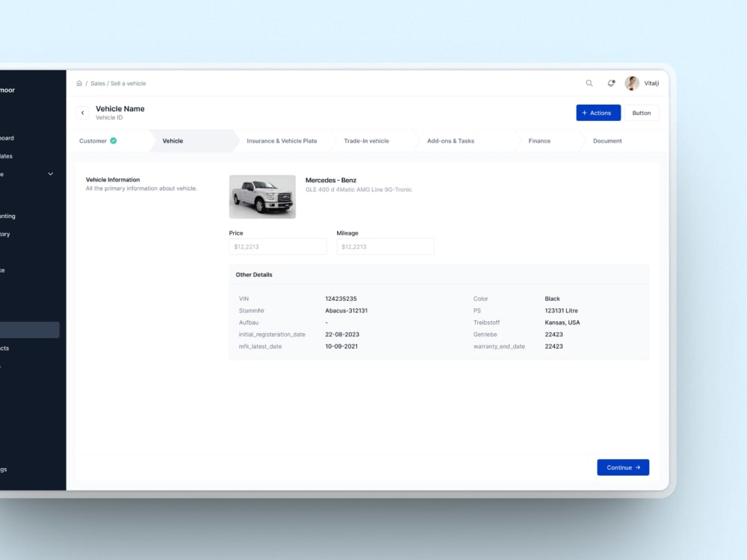Click the Other Details header
Image resolution: width=747 pixels, height=560 pixels.
click(x=254, y=275)
